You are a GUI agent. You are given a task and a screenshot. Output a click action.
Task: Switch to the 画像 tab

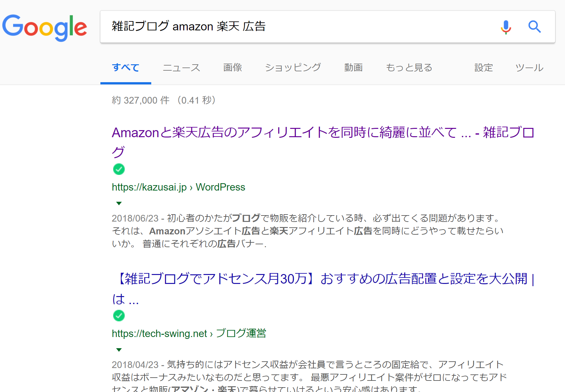coord(232,67)
